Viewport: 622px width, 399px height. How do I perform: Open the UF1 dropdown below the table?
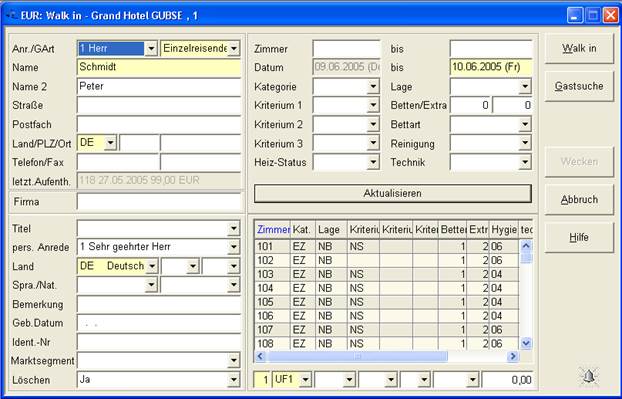[x=305, y=380]
